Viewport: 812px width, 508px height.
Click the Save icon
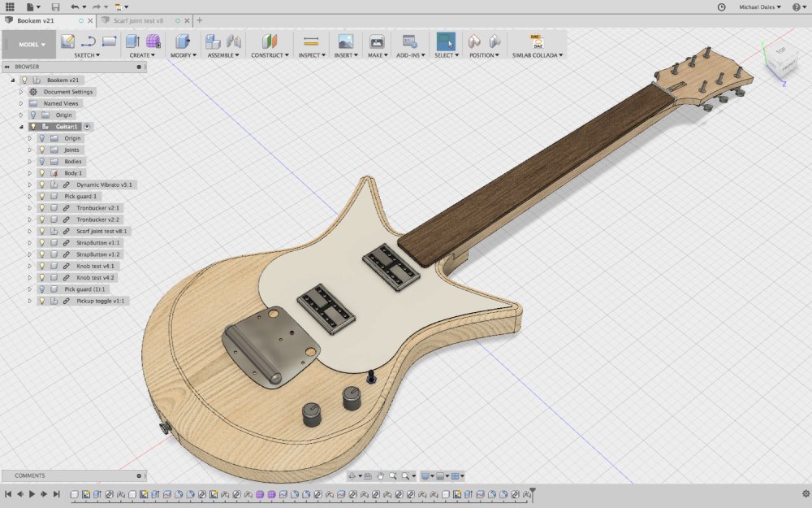point(55,7)
